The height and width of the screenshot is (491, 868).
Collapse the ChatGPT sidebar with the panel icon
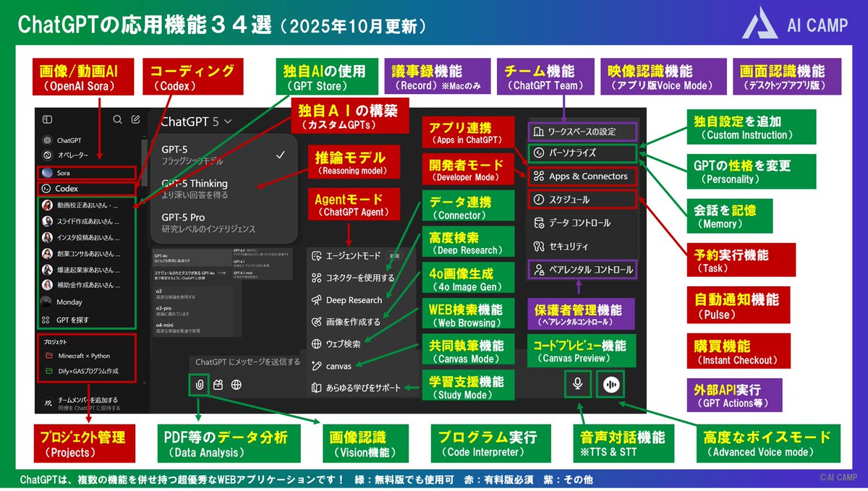coord(47,119)
